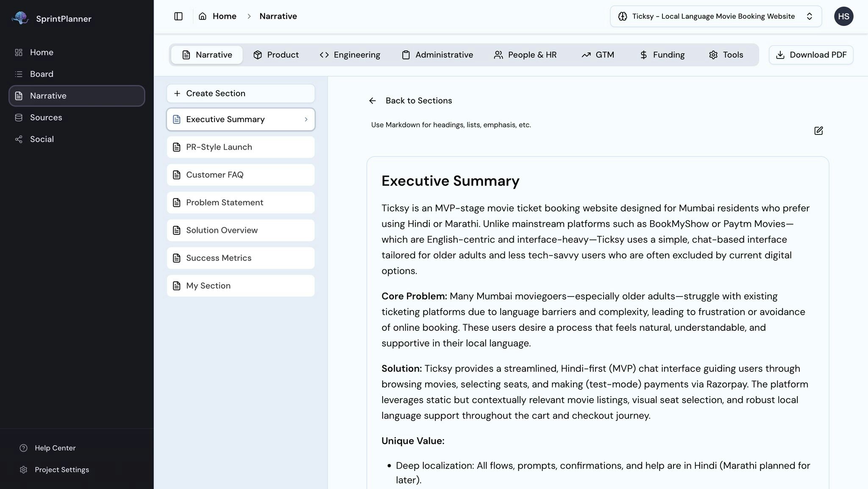This screenshot has height=489, width=868.
Task: Switch to the People & HR tab
Action: [526, 55]
